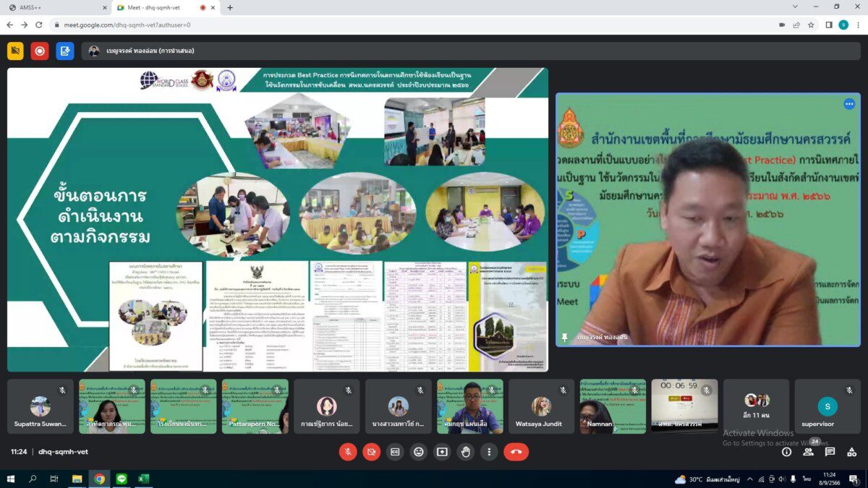Click the shared presentation slide
Viewport: 868px width, 488px height.
coord(278,220)
